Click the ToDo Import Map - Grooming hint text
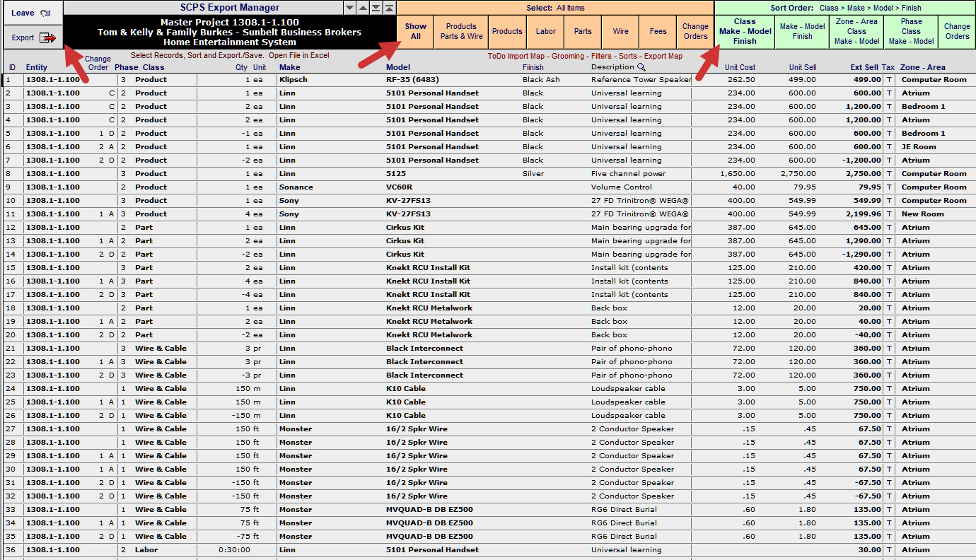 (585, 56)
